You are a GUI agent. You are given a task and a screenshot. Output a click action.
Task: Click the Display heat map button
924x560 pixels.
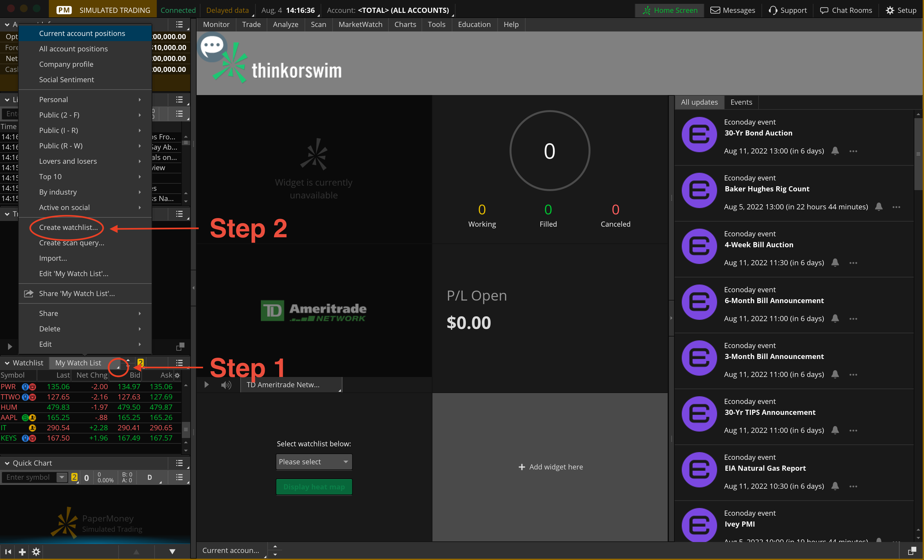[x=314, y=486]
